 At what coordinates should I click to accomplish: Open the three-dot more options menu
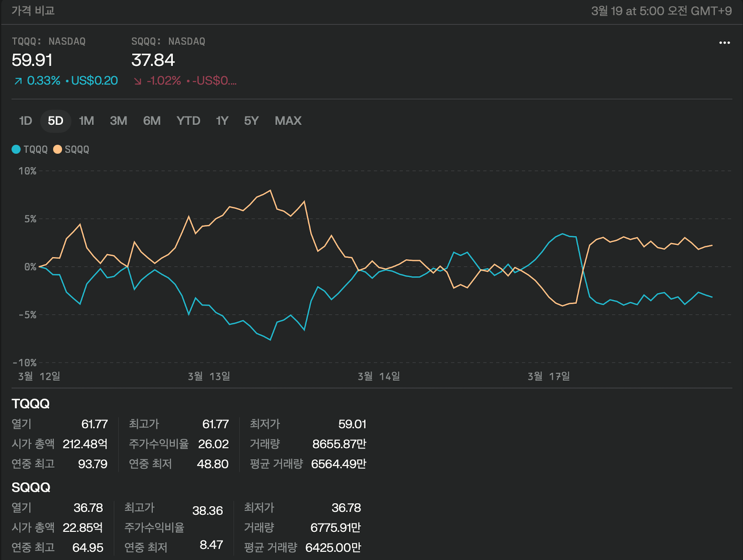[x=724, y=43]
